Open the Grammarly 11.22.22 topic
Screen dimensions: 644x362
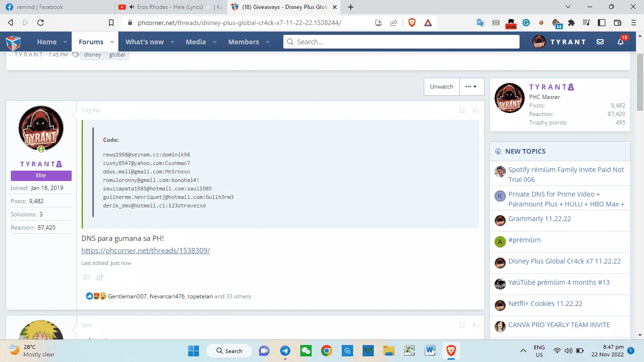pyautogui.click(x=539, y=219)
